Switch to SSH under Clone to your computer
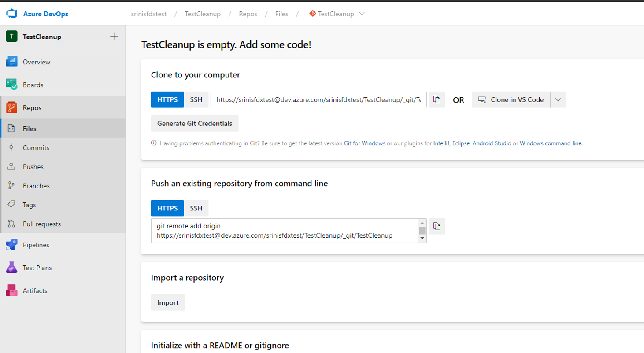 (196, 99)
